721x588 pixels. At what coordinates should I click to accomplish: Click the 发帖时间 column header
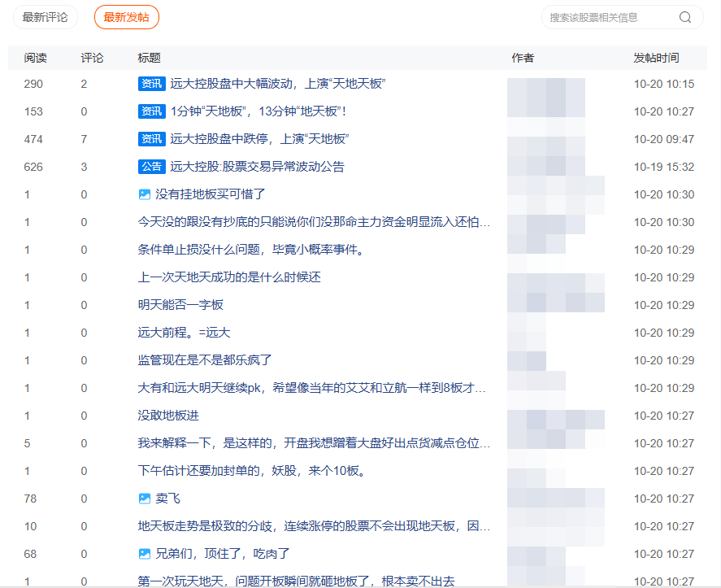pos(656,58)
